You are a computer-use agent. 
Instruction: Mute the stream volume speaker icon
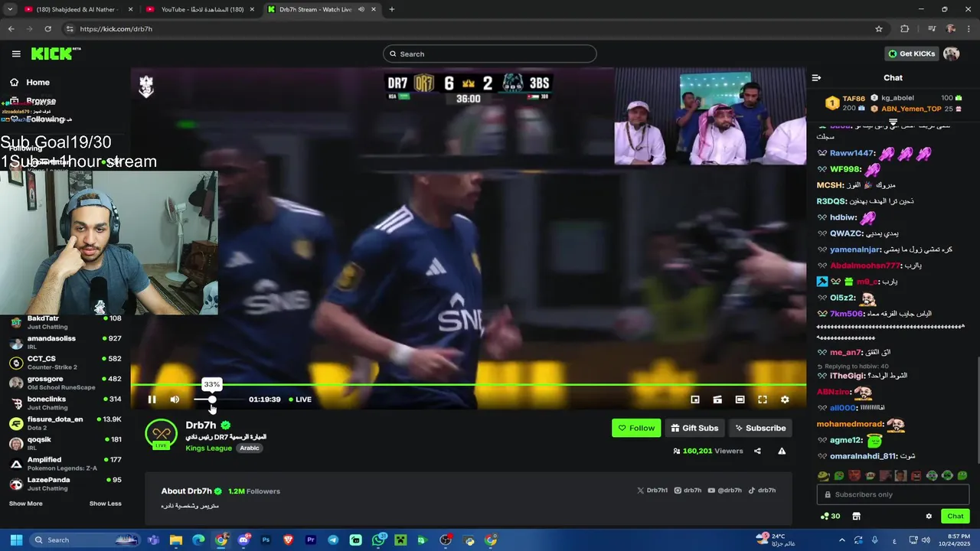tap(175, 399)
